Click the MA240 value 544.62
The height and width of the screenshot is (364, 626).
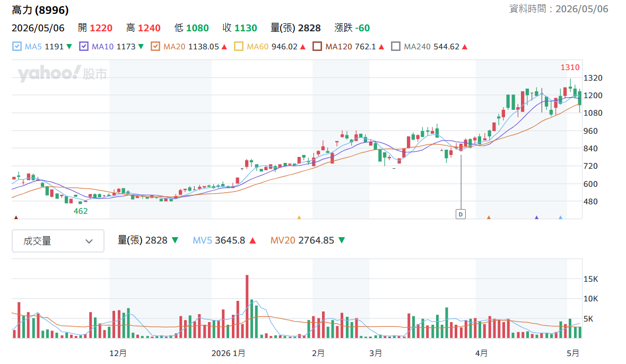tap(446, 47)
